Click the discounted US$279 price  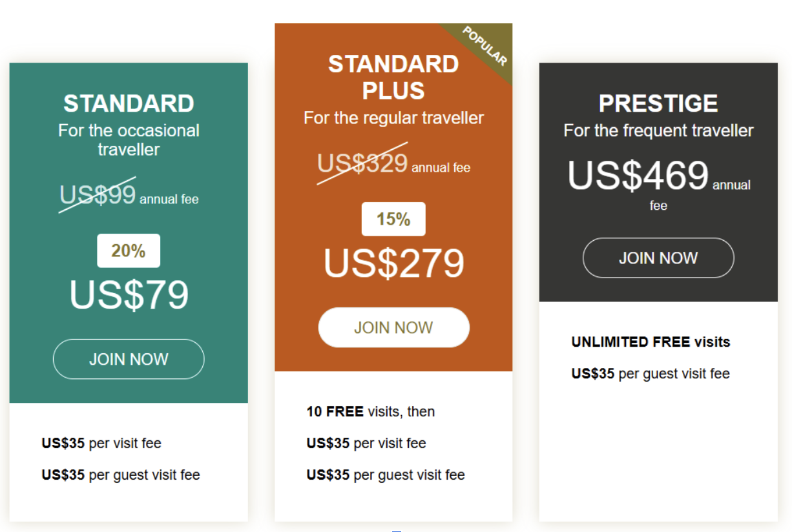[393, 263]
